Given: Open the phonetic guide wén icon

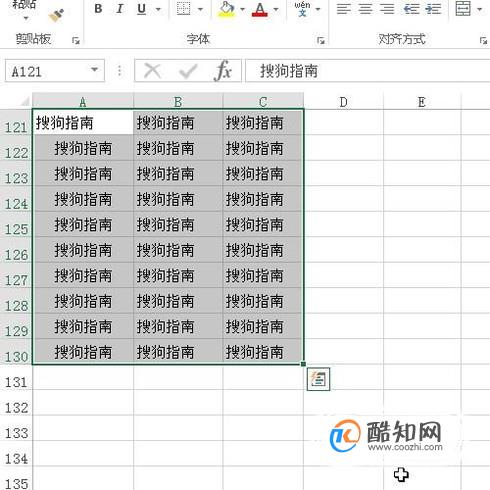Looking at the screenshot, I should coord(302,9).
